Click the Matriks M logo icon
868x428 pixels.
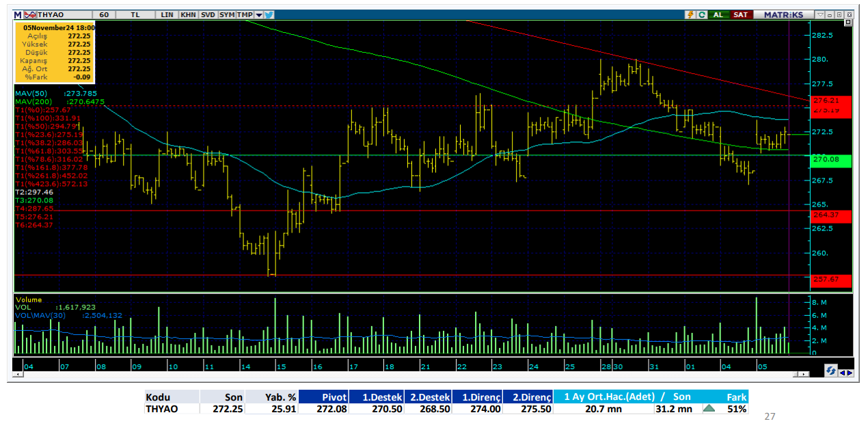tap(18, 14)
